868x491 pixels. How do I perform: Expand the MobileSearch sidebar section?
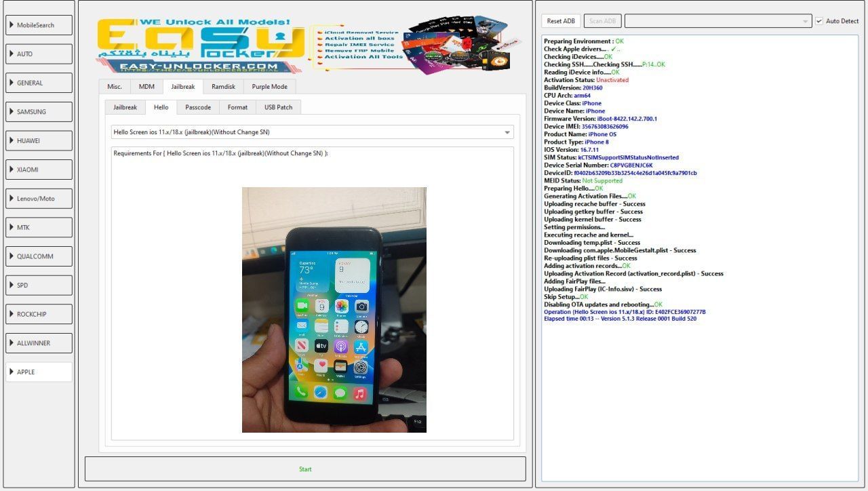click(x=39, y=25)
